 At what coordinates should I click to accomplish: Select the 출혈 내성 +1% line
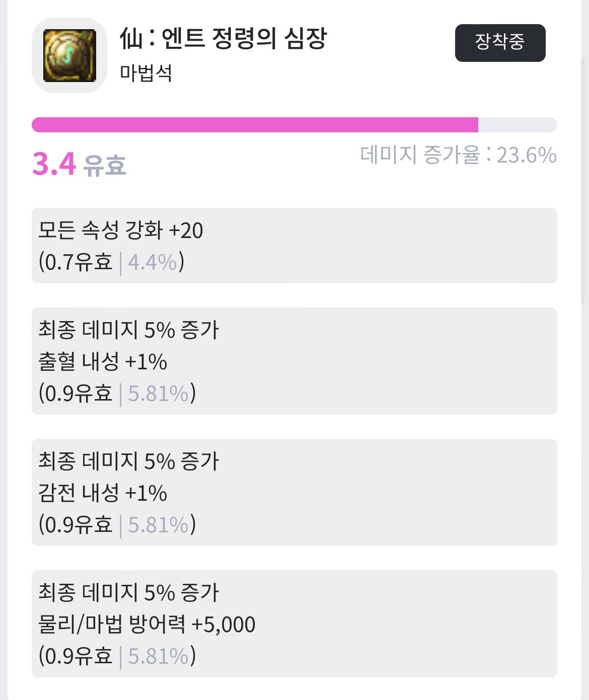(103, 362)
